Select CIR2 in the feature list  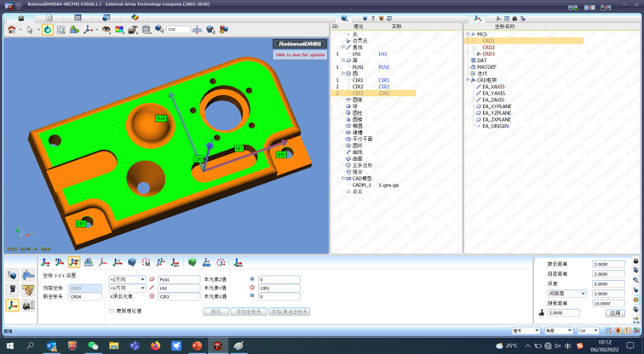pos(358,87)
